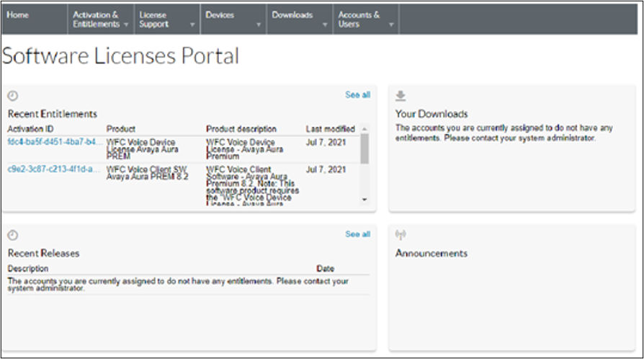644x359 pixels.
Task: Click the Software Licenses Portal heading
Action: tap(120, 56)
